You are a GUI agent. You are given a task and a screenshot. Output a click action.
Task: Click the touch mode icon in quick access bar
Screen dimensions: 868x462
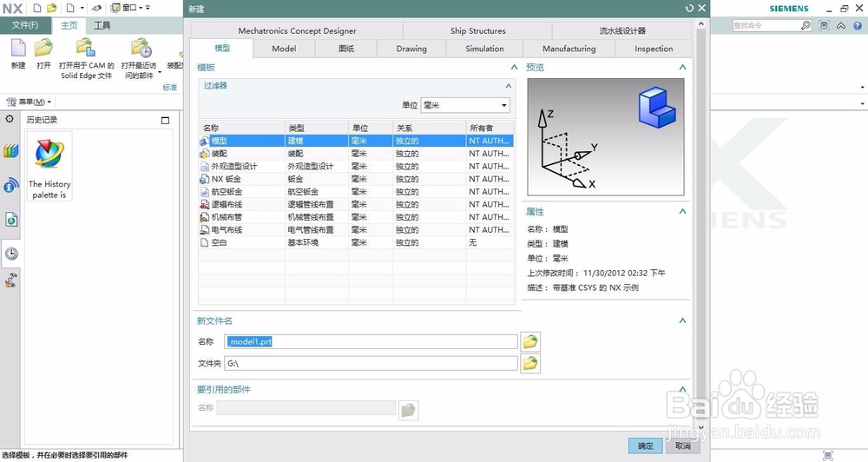pos(96,8)
